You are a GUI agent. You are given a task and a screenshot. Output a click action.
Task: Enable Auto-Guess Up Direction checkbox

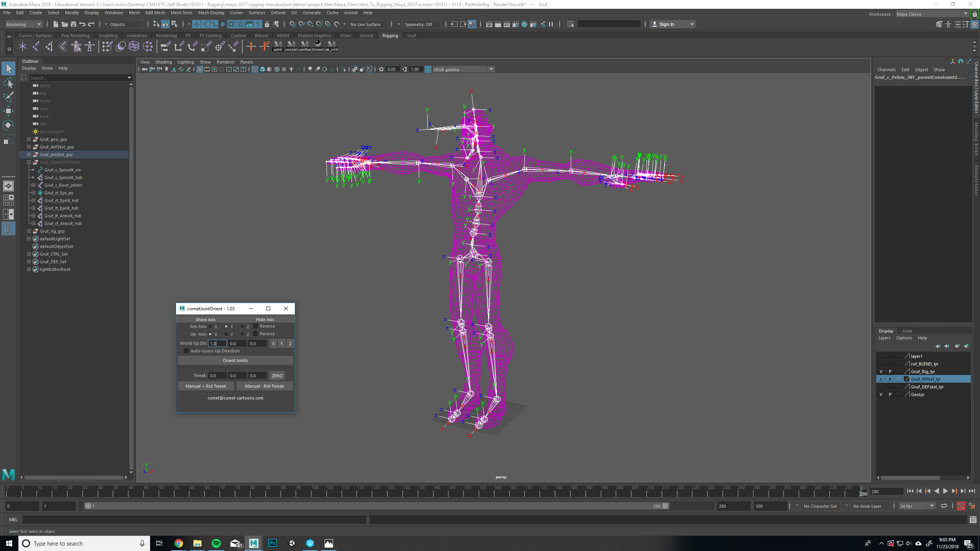coord(186,351)
